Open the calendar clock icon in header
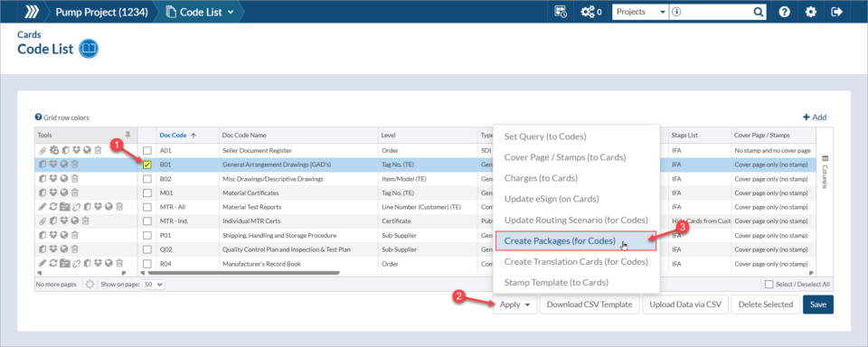The image size is (868, 347). click(561, 12)
